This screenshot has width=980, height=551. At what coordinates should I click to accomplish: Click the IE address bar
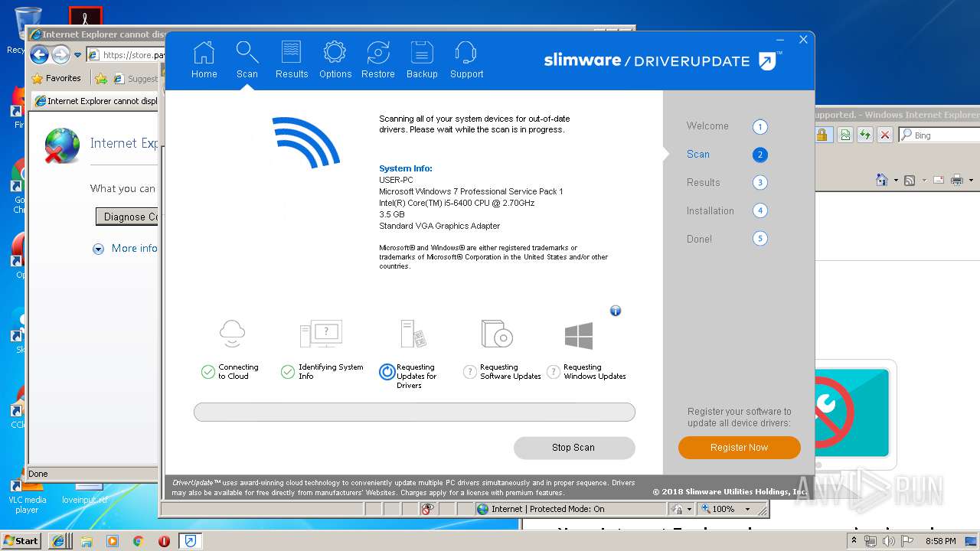[125, 55]
